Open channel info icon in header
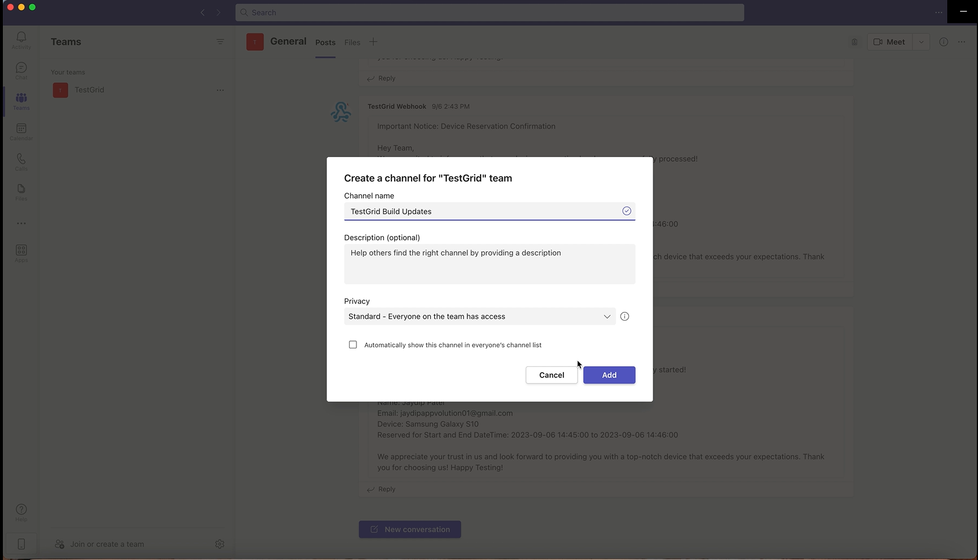978x560 pixels. (943, 42)
